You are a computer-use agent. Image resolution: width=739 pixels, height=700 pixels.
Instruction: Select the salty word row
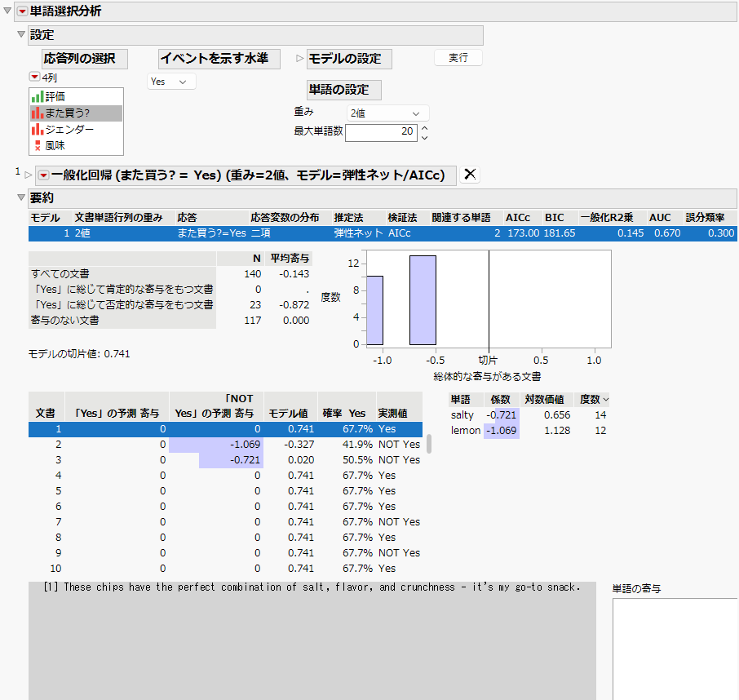[x=529, y=414]
